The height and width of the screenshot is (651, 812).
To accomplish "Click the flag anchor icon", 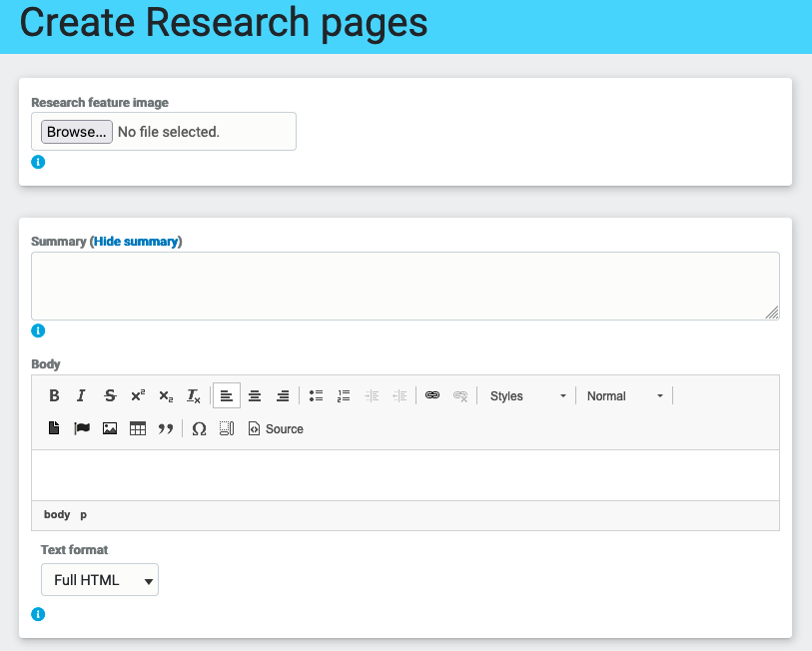I will coord(82,428).
